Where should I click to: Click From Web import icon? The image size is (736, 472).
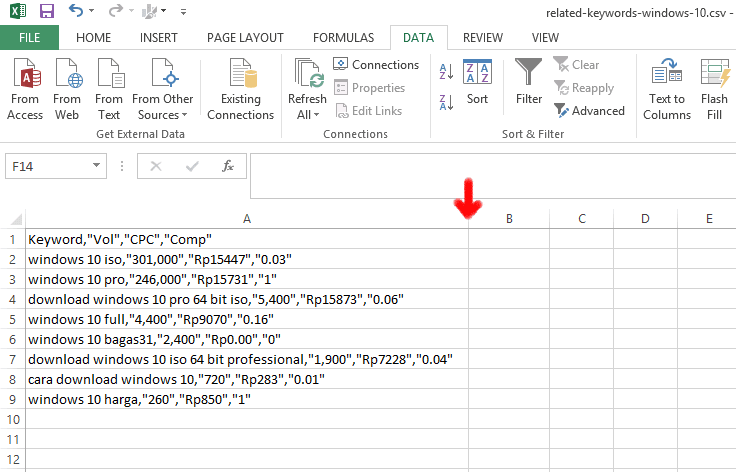(x=69, y=73)
